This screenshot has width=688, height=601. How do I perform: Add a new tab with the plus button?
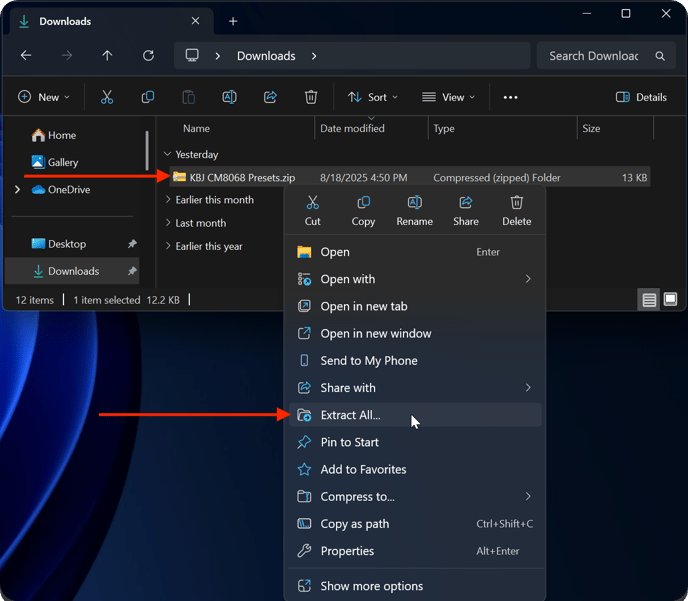pyautogui.click(x=233, y=21)
